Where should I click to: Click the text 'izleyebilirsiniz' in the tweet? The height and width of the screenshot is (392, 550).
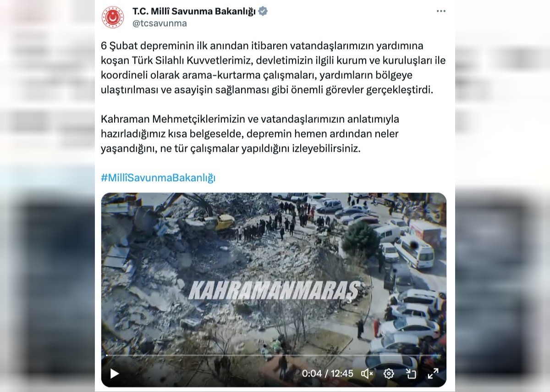coord(320,149)
